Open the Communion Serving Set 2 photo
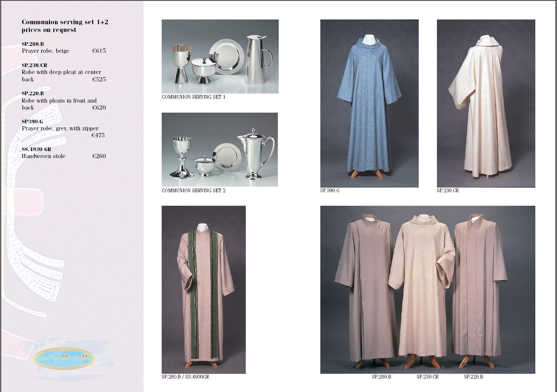The height and width of the screenshot is (392, 557). 219,149
